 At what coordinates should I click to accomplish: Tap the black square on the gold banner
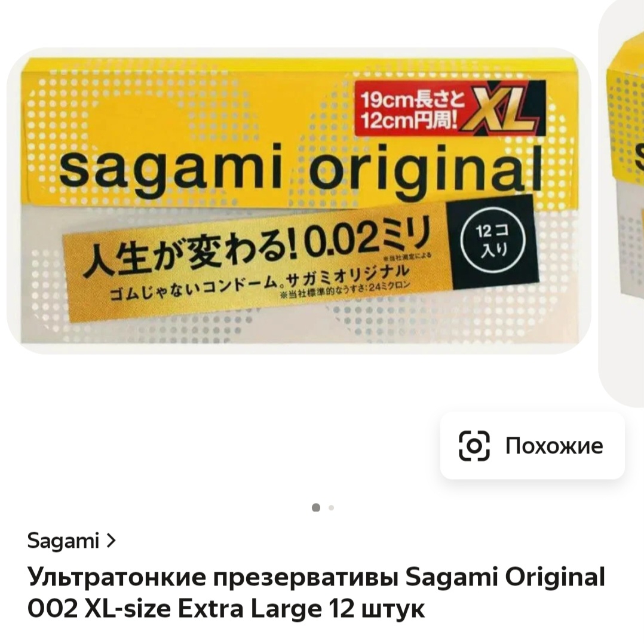coord(492,241)
